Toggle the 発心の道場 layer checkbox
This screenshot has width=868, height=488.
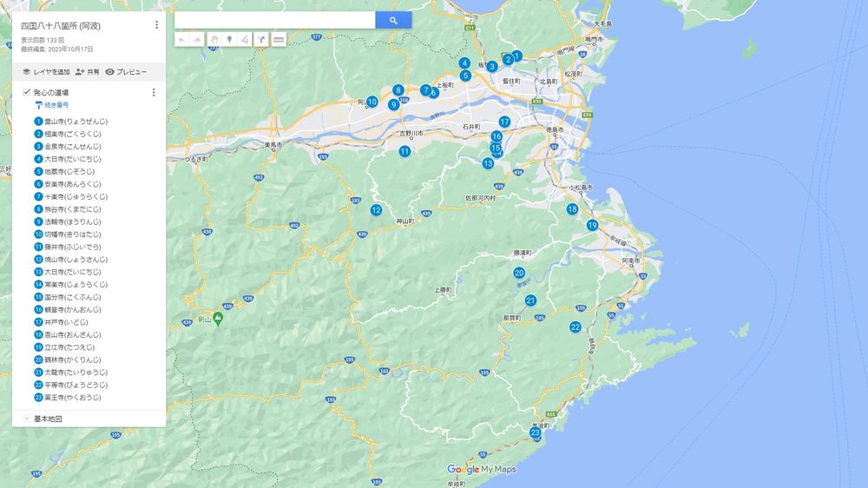[x=27, y=92]
